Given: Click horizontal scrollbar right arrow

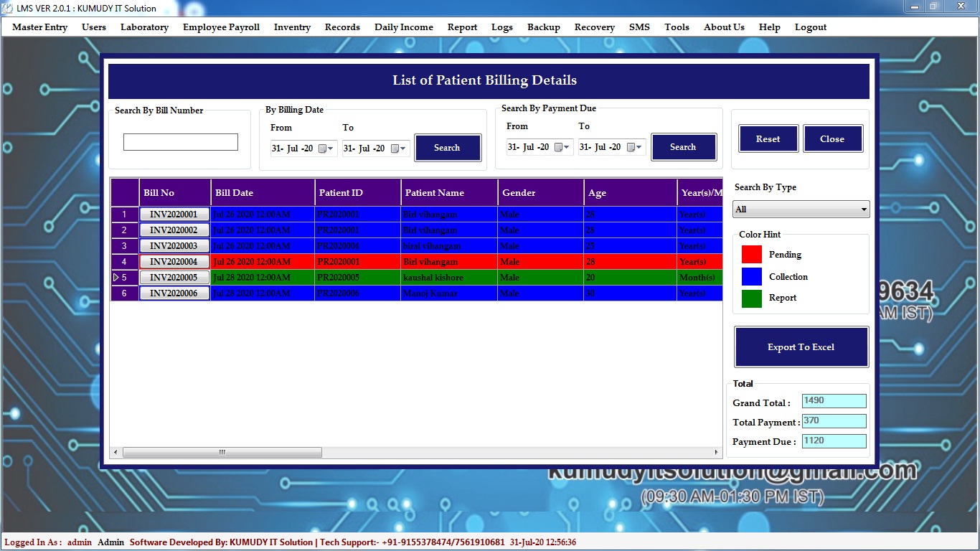Looking at the screenshot, I should [716, 453].
